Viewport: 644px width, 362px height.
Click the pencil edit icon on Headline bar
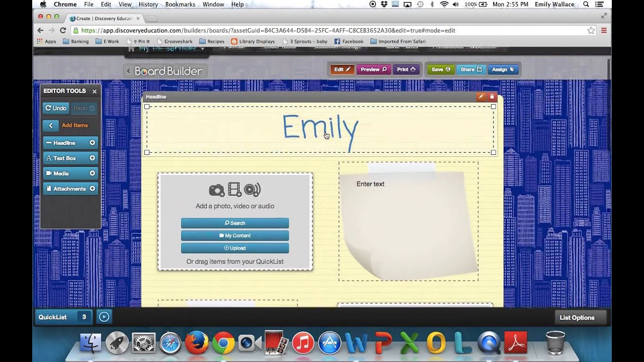point(480,97)
